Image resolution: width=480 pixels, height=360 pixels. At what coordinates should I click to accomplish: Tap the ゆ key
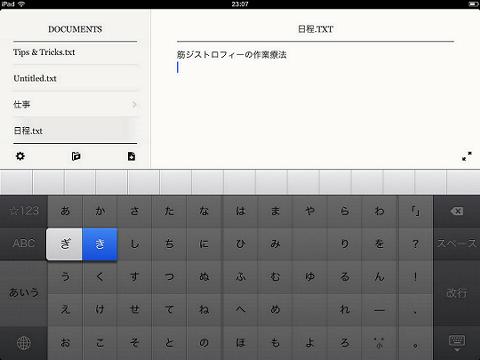(310, 277)
